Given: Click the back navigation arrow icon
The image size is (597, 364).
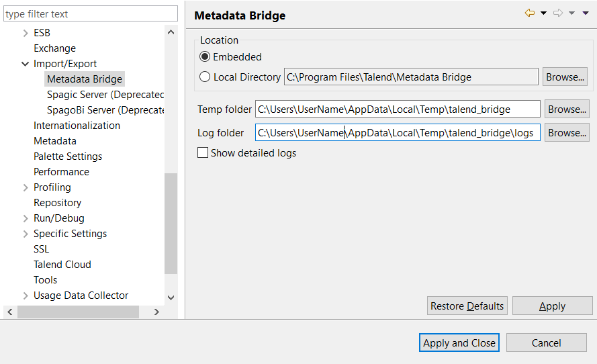Looking at the screenshot, I should pos(530,13).
